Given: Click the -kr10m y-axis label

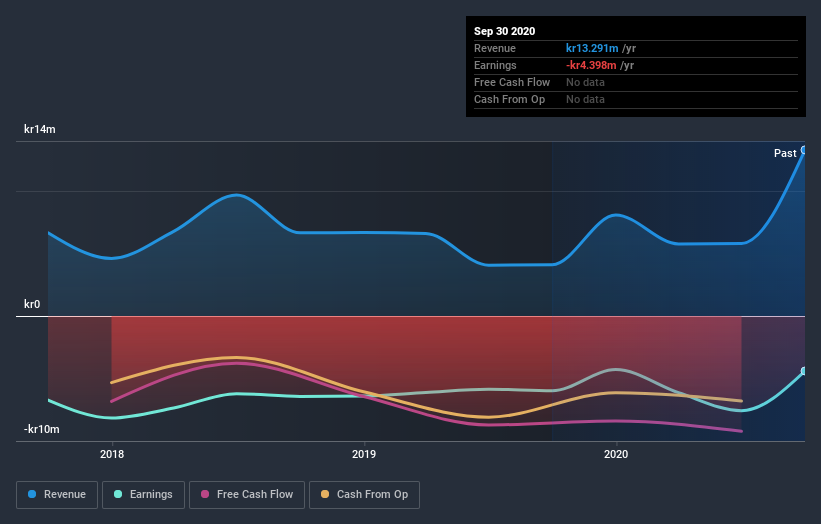Looking at the screenshot, I should (x=42, y=429).
